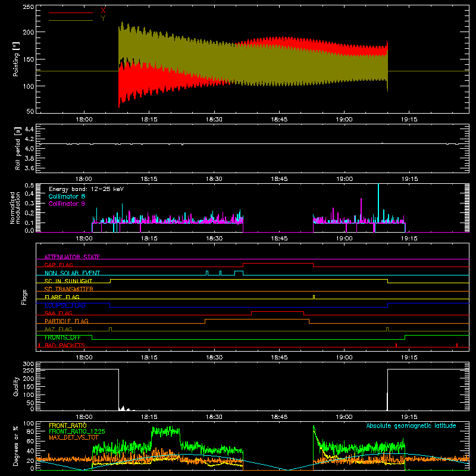
Task: Click the 'Quality' axis label
Action: (16, 386)
